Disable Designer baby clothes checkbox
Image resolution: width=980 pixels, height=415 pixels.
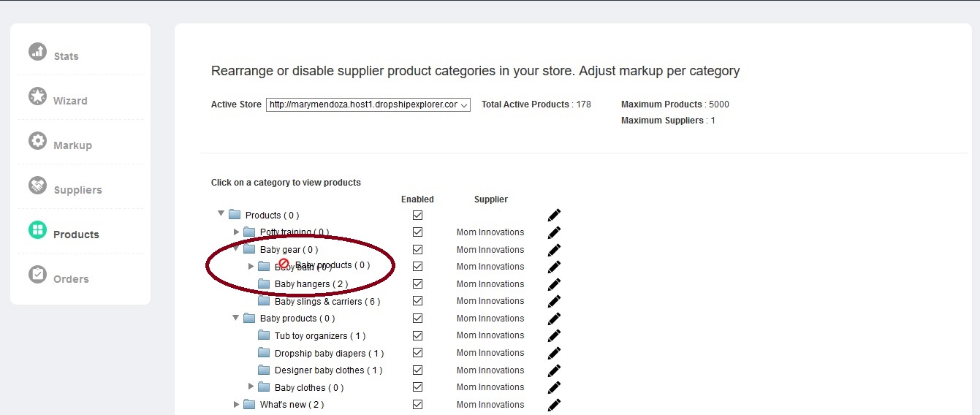417,370
